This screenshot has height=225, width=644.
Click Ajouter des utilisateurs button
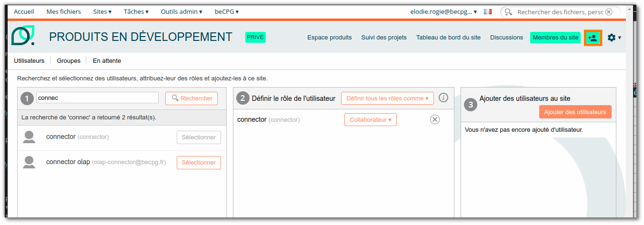click(575, 112)
